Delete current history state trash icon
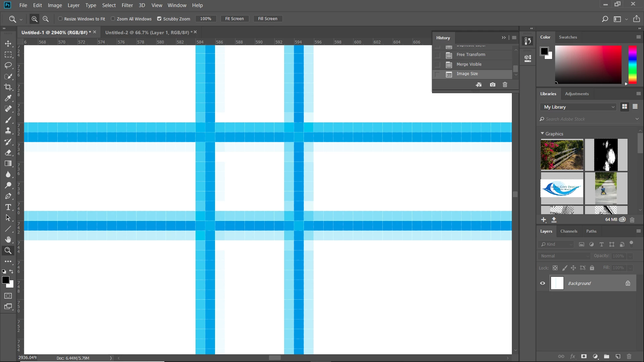Image resolution: width=644 pixels, height=362 pixels. [505, 85]
